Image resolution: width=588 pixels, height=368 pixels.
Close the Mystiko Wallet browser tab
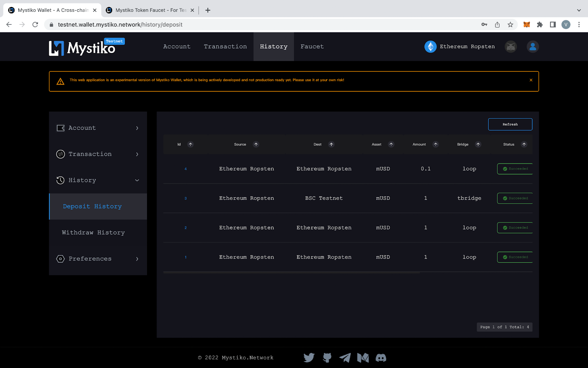pos(95,10)
